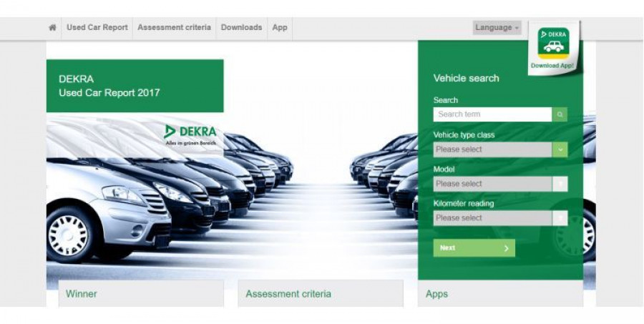644x324 pixels.
Task: Click the Next button
Action: [x=474, y=248]
